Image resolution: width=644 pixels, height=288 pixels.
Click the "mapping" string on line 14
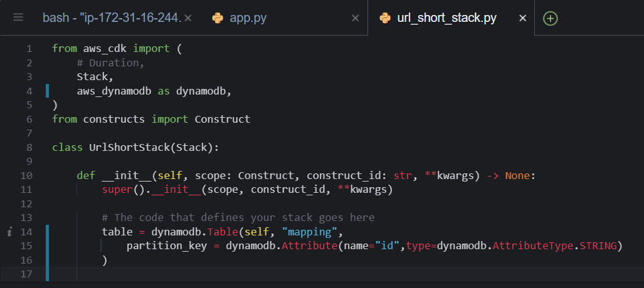coord(309,232)
